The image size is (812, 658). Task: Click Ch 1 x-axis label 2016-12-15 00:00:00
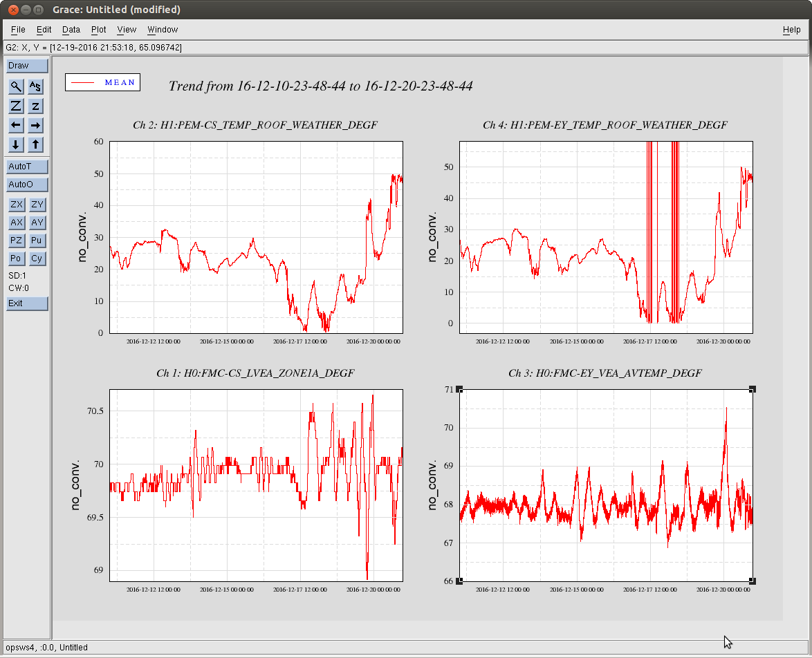(227, 590)
